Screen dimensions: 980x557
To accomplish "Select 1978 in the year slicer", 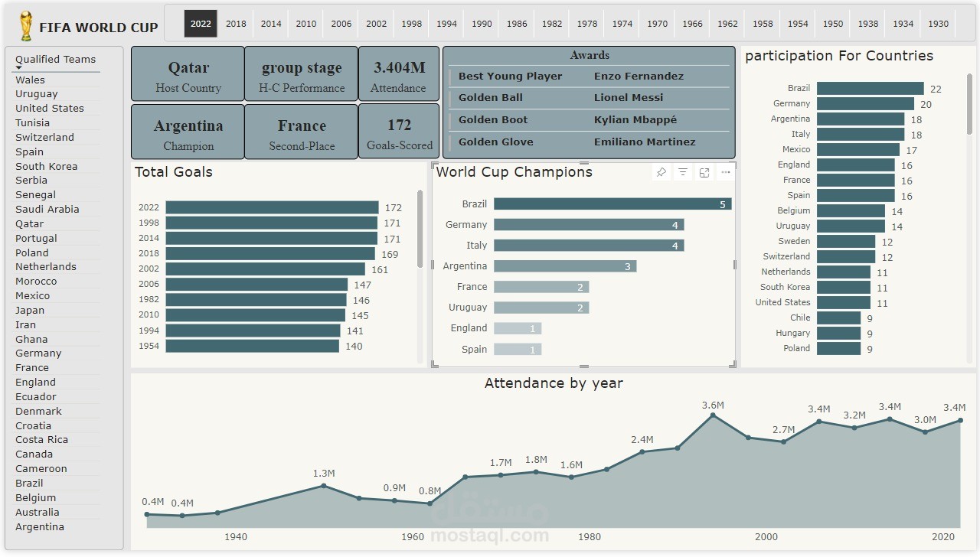I will click(587, 24).
